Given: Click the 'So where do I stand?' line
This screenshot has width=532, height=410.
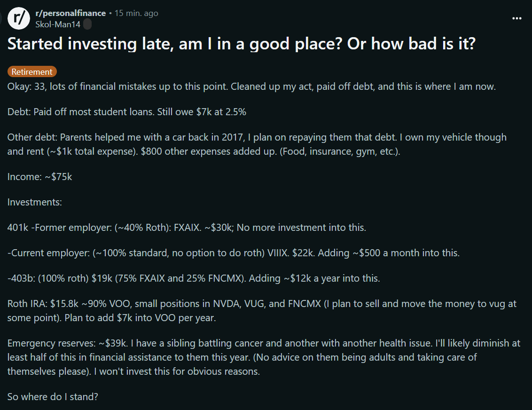Looking at the screenshot, I should (53, 396).
